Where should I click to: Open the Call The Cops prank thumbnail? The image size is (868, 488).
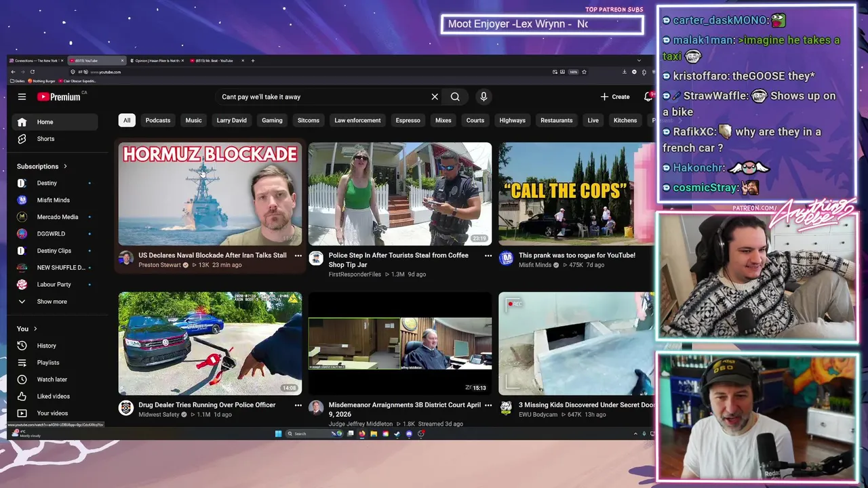[x=576, y=194]
